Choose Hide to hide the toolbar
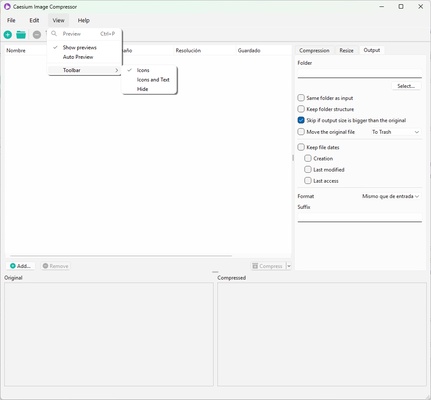This screenshot has width=431, height=400. (x=149, y=89)
